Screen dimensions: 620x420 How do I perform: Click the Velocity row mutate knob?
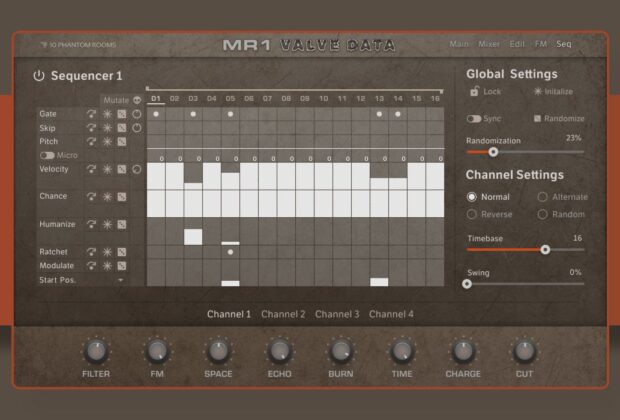[x=137, y=169]
